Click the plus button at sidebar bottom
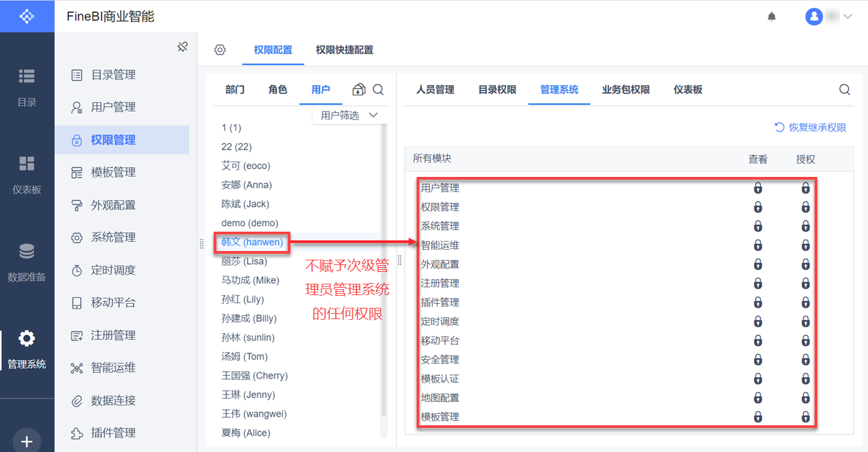Image resolution: width=868 pixels, height=452 pixels. [x=27, y=441]
